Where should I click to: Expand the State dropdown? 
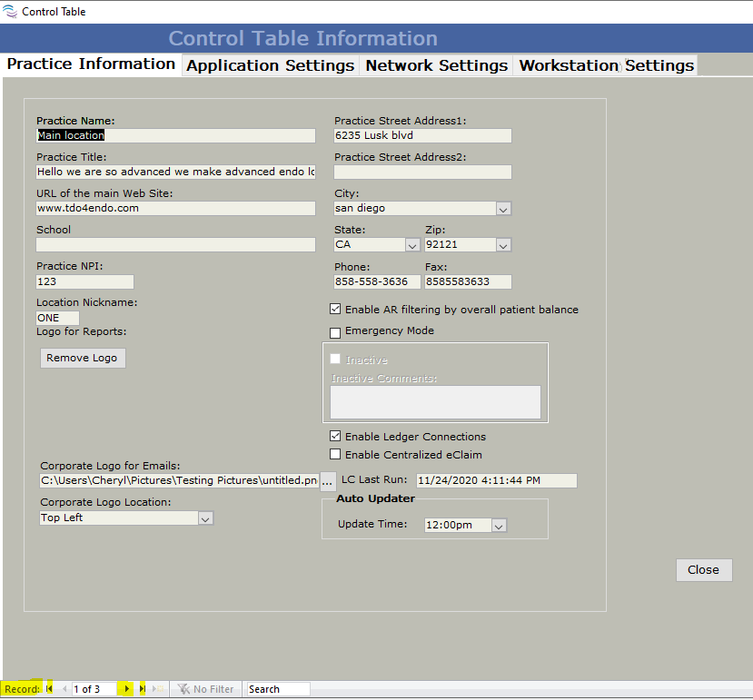pyautogui.click(x=411, y=245)
